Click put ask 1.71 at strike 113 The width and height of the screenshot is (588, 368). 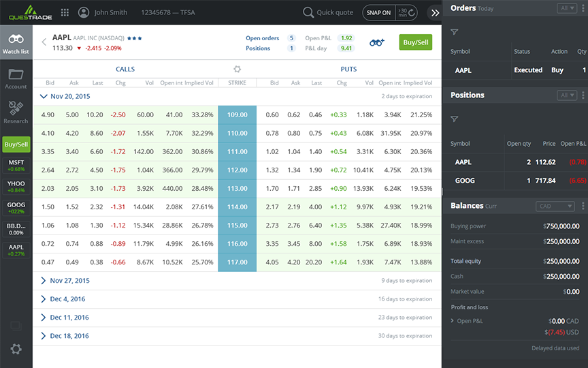point(293,189)
